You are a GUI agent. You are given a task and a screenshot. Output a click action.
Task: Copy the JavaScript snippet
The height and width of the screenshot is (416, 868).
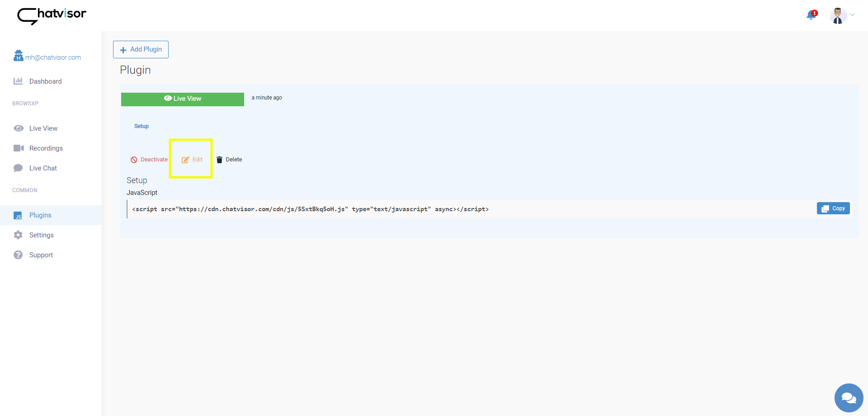coord(833,208)
